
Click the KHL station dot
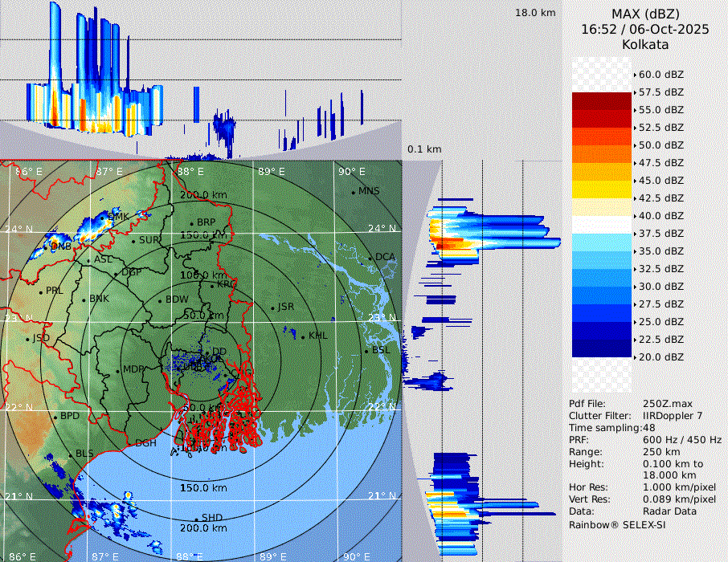pyautogui.click(x=304, y=336)
